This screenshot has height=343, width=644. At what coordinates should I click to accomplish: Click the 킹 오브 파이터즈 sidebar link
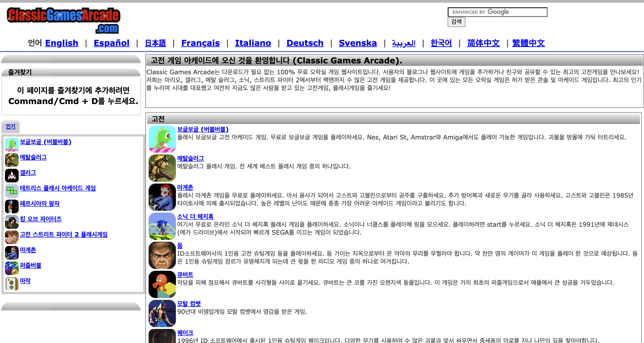click(x=40, y=219)
